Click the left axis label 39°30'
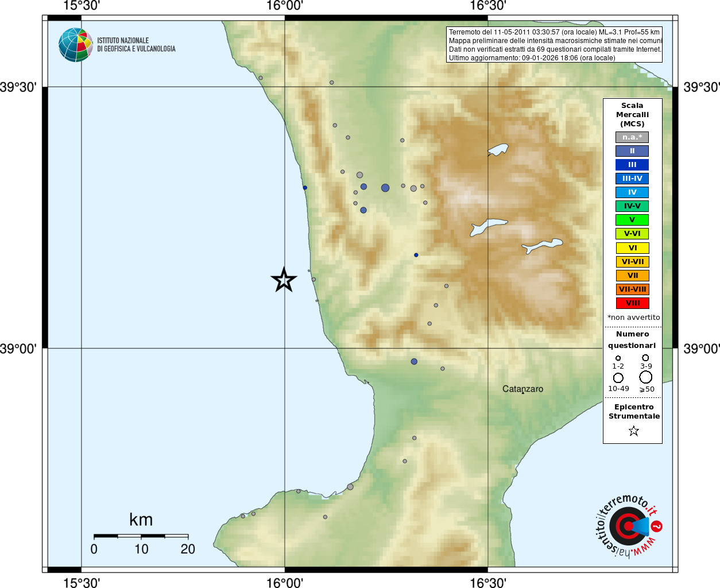720x588 pixels. (18, 87)
